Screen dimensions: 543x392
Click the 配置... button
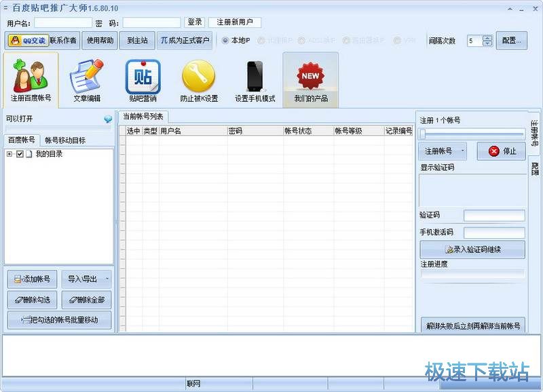pyautogui.click(x=511, y=40)
